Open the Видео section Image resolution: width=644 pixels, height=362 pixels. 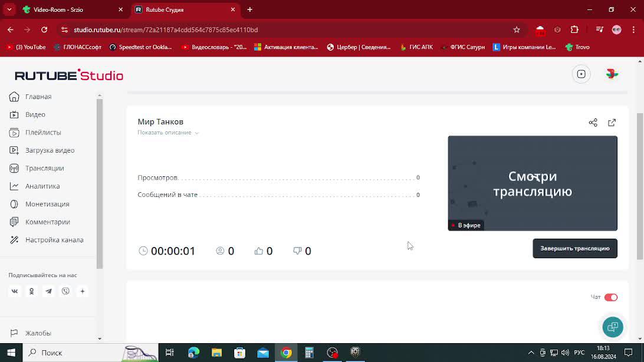coord(27,114)
